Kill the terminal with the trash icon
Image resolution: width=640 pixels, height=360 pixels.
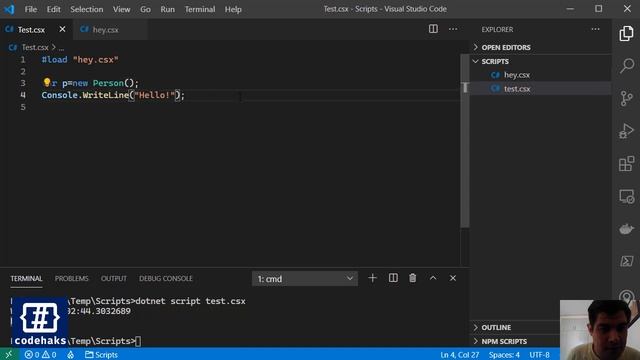413,278
